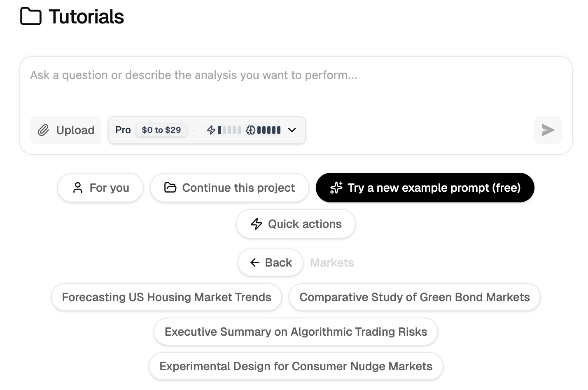
Task: Expand the Pro model selector chevron
Action: 292,130
